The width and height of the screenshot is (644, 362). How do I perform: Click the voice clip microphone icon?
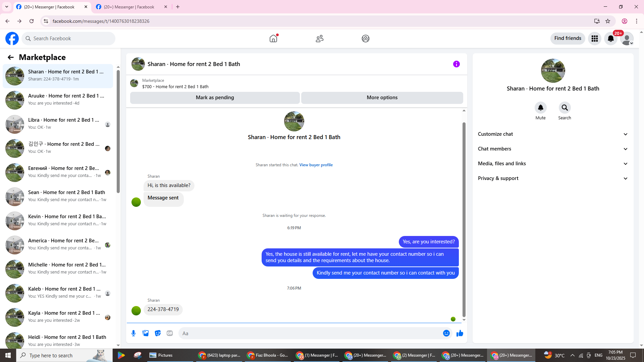click(133, 333)
